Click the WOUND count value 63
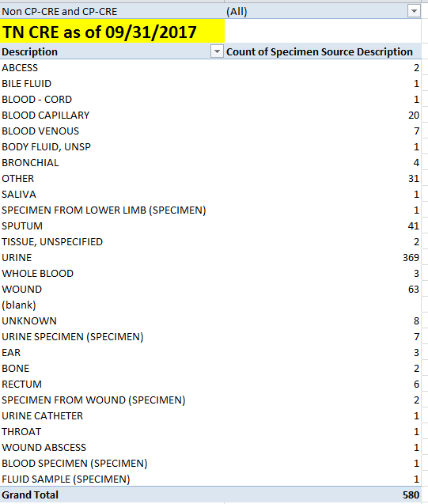 [414, 290]
